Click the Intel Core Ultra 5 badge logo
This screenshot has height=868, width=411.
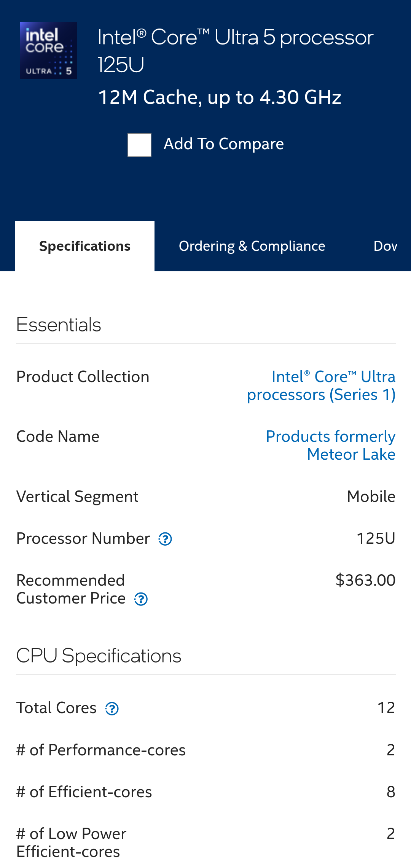(49, 51)
